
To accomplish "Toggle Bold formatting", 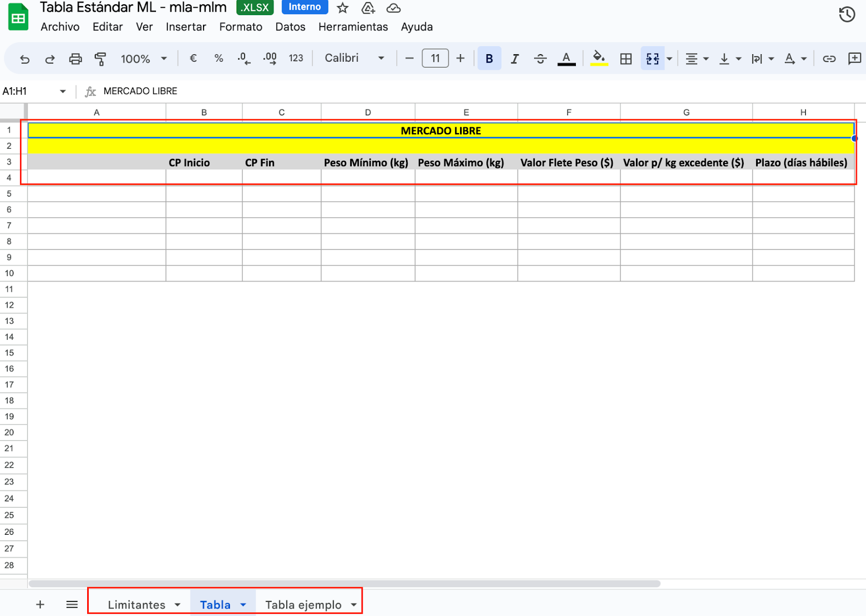I will (489, 58).
